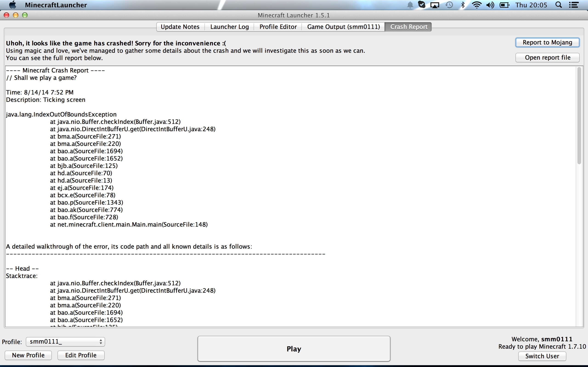Expand the Profile smm0111_ dropdown
This screenshot has height=367, width=588.
pos(65,342)
